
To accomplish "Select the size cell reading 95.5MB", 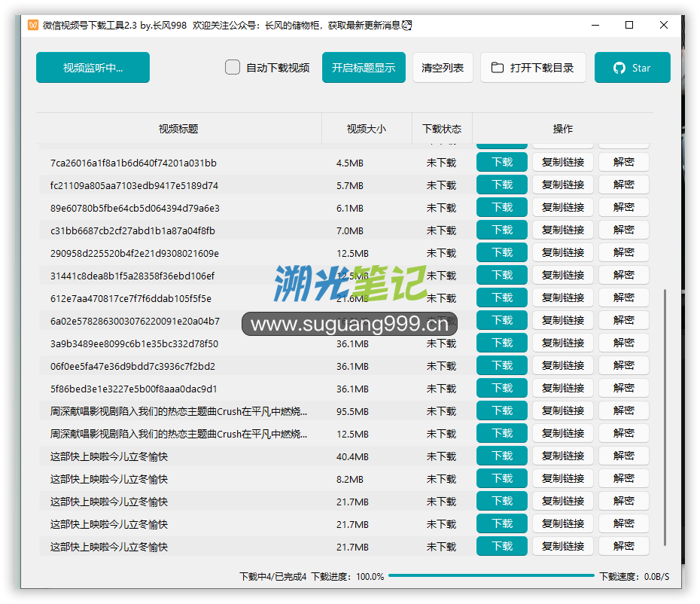I will tap(352, 411).
